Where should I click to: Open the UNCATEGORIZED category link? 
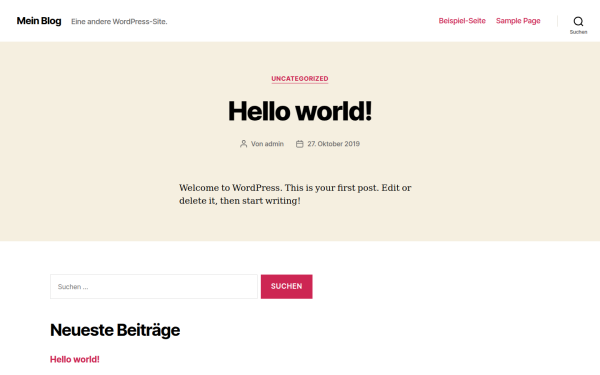click(300, 79)
